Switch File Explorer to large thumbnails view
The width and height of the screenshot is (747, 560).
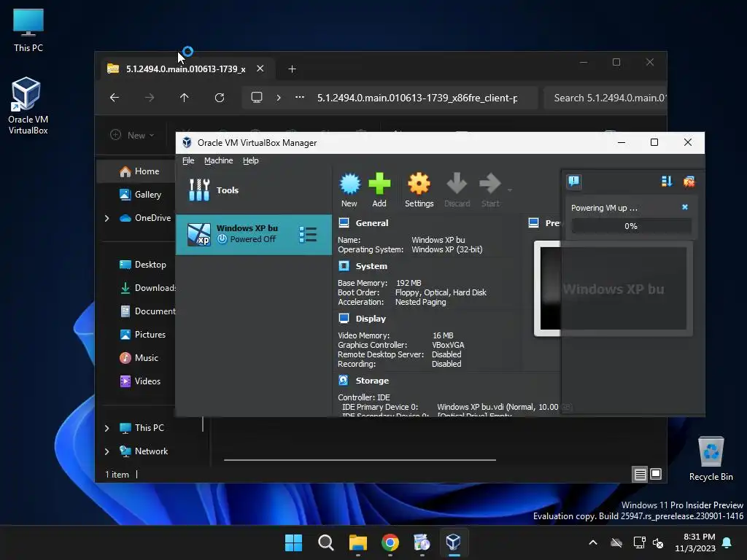pos(656,474)
